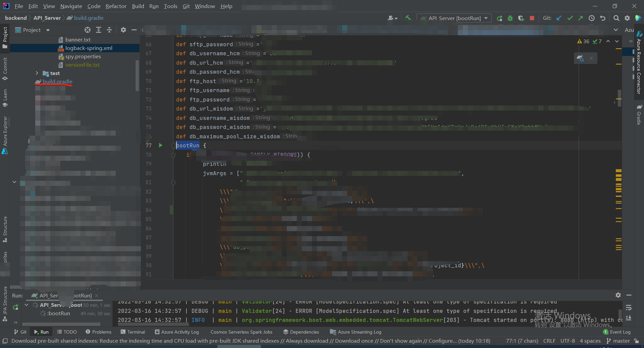Commit changes with the green checkmark

coord(570,18)
